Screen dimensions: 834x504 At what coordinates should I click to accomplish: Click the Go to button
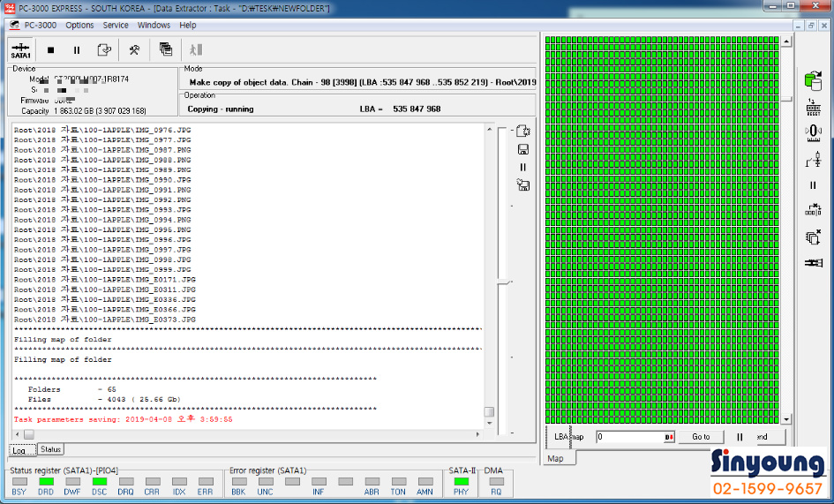coord(701,437)
